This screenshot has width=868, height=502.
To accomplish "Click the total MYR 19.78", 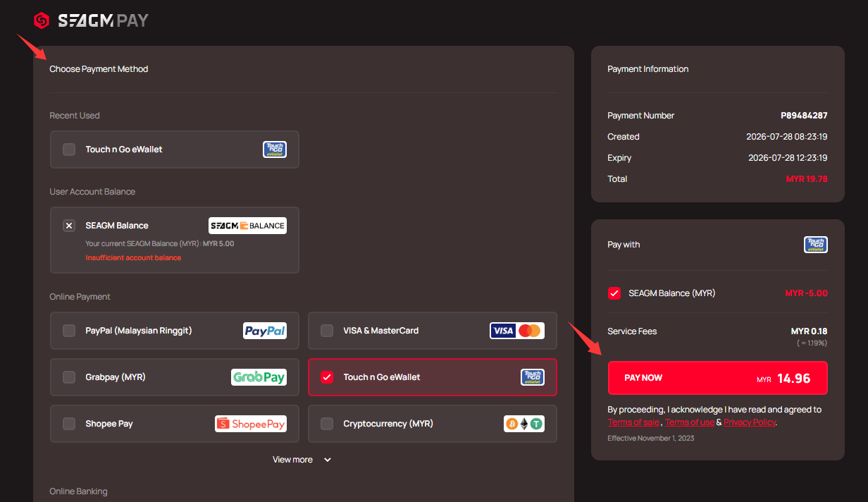I will coord(807,179).
